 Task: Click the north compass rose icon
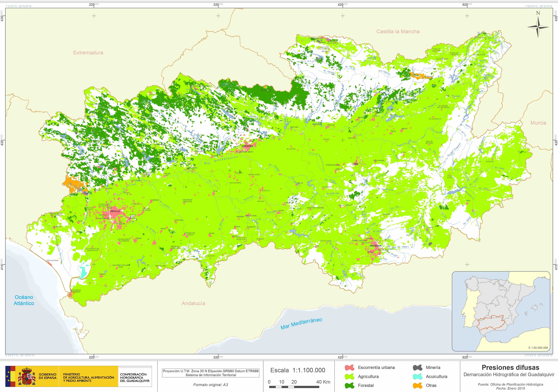[x=538, y=27]
